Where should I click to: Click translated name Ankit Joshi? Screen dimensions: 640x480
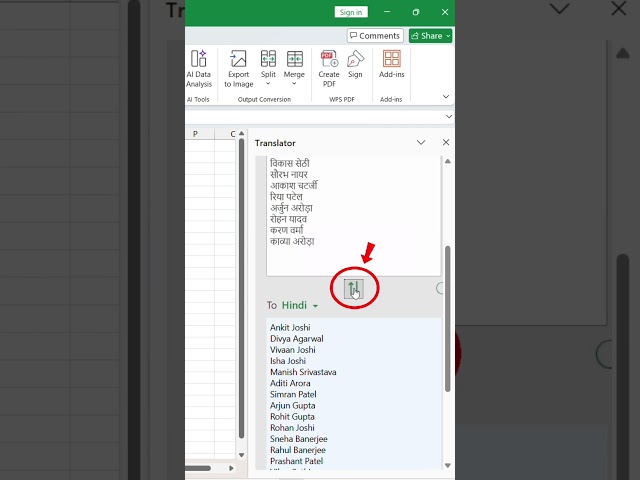tap(290, 327)
